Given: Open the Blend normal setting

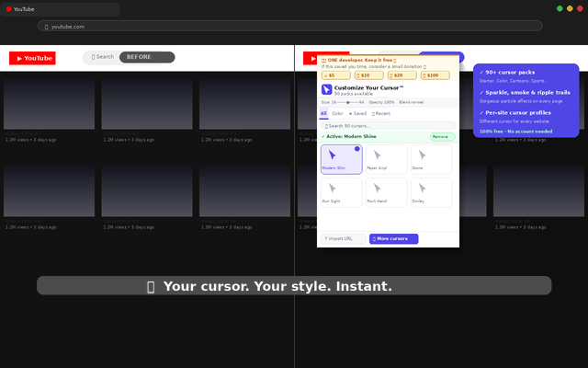Looking at the screenshot, I should 412,102.
